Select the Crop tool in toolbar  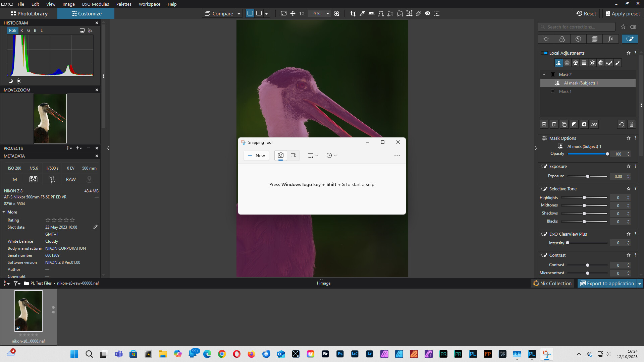pyautogui.click(x=353, y=13)
